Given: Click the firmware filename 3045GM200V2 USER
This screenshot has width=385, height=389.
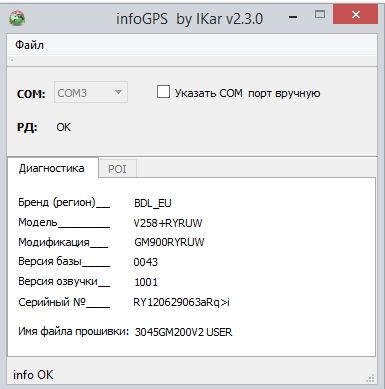Looking at the screenshot, I should pyautogui.click(x=183, y=332).
